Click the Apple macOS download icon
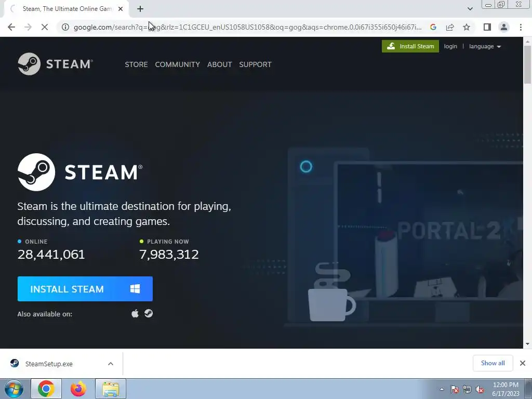The height and width of the screenshot is (399, 532). point(135,313)
